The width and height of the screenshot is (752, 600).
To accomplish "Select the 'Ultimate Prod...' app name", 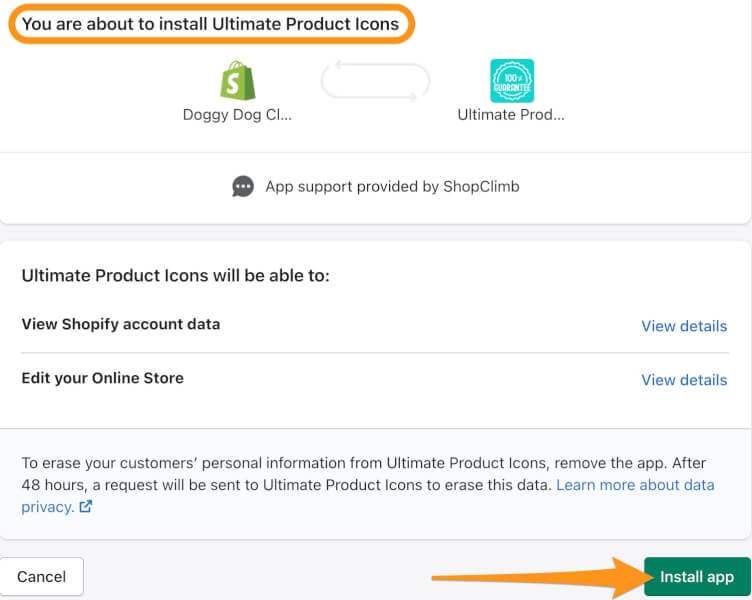I will point(511,115).
